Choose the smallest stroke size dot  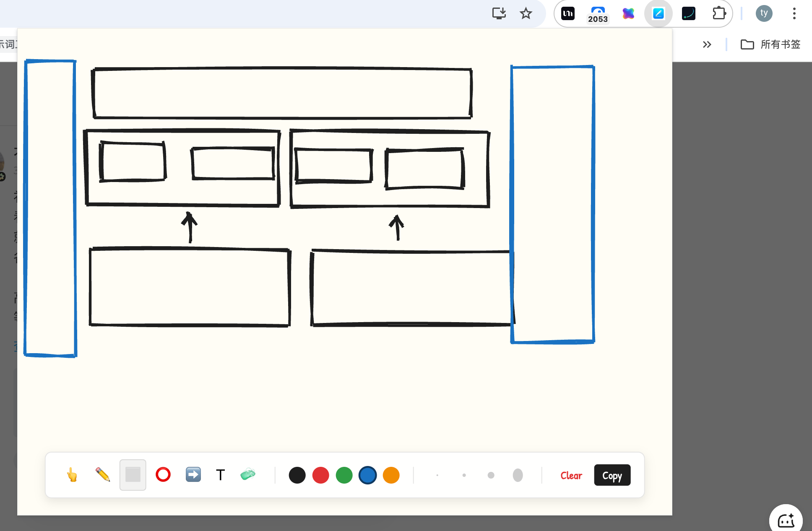coord(437,475)
